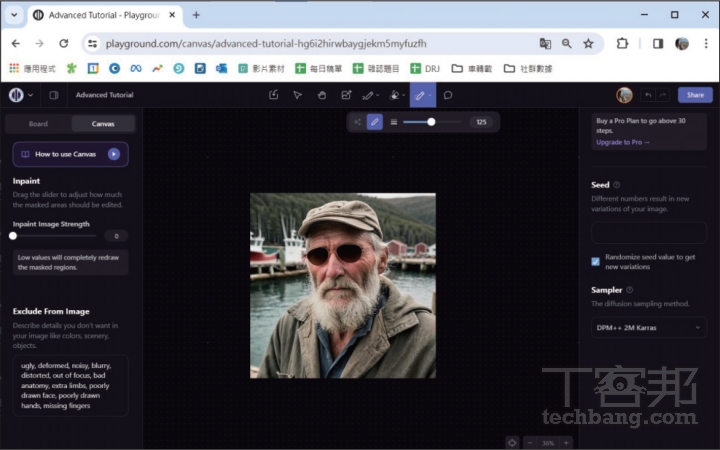Click the Share button

[695, 95]
